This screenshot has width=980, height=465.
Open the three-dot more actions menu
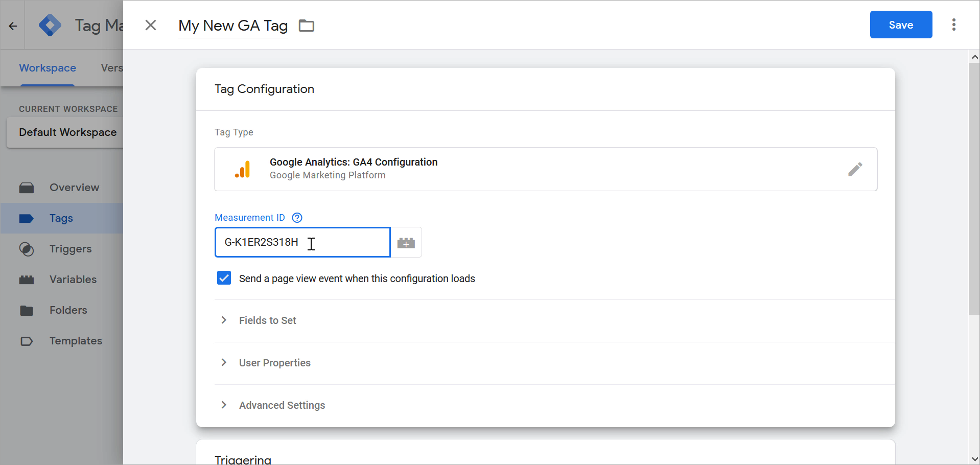[x=953, y=25]
